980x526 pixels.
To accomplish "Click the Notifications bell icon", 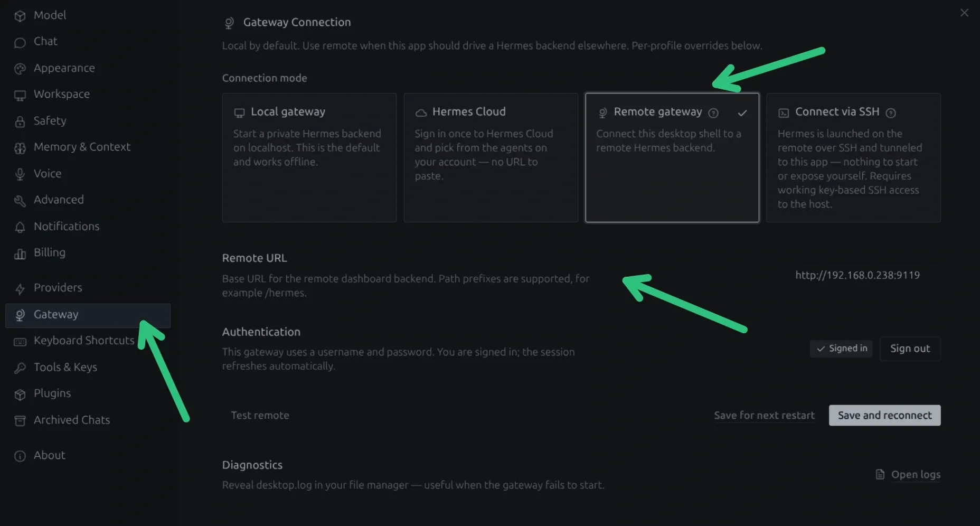I will pyautogui.click(x=20, y=227).
